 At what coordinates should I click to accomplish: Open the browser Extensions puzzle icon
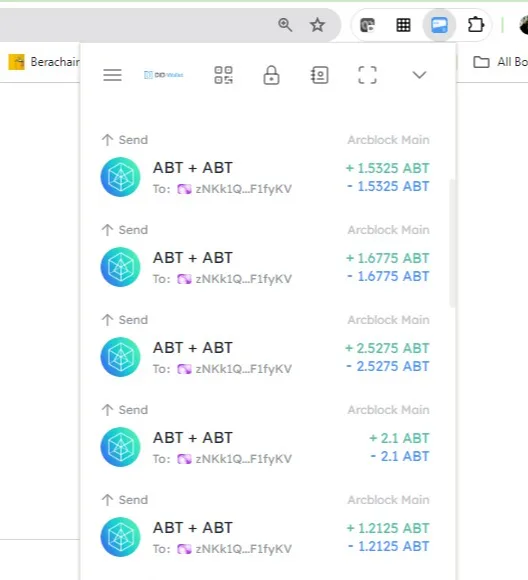(x=475, y=25)
